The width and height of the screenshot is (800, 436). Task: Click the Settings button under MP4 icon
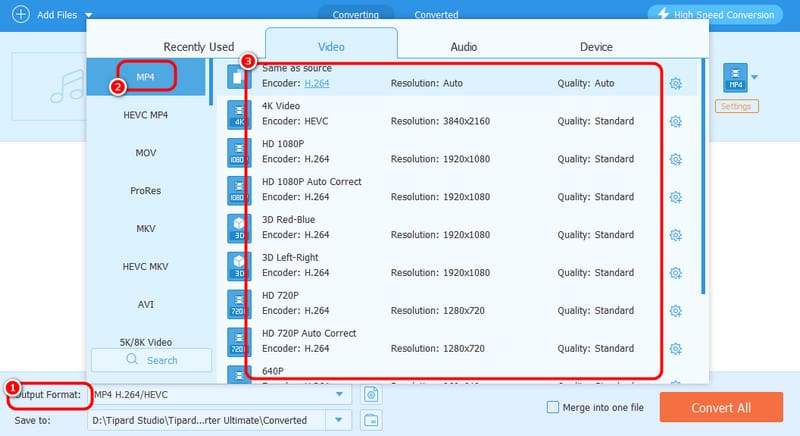(x=736, y=107)
